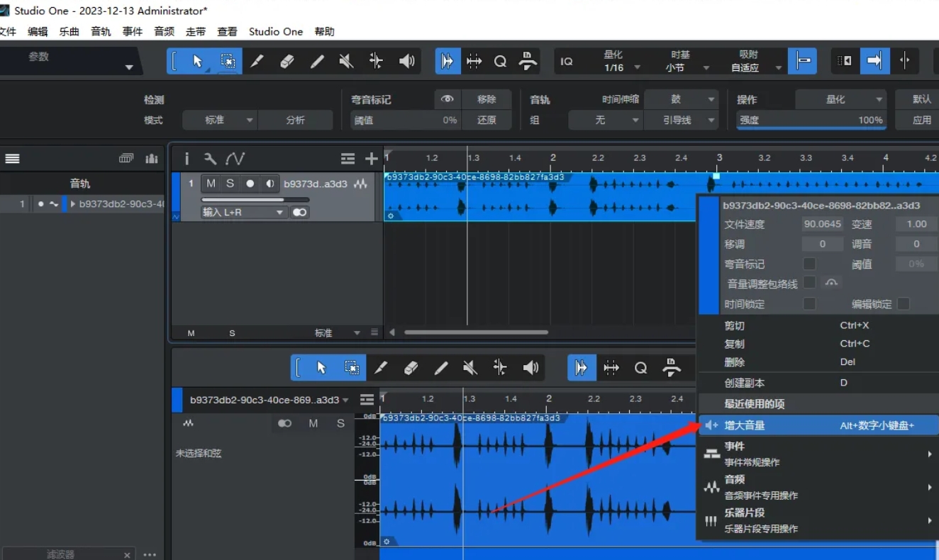Viewport: 939px width, 560px height.
Task: Activate the Listen tool in the lower editor toolbar
Action: click(530, 368)
